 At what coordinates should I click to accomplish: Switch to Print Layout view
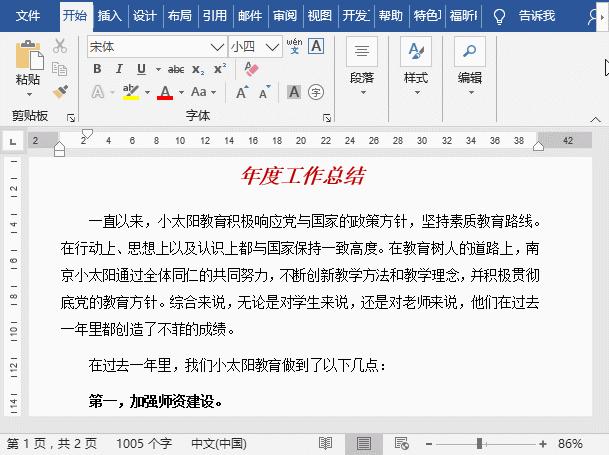pyautogui.click(x=364, y=443)
